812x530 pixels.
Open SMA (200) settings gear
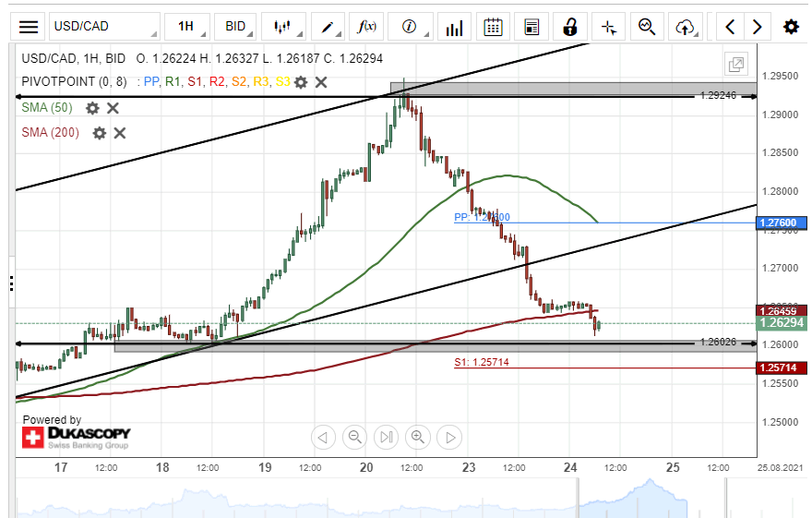click(100, 133)
